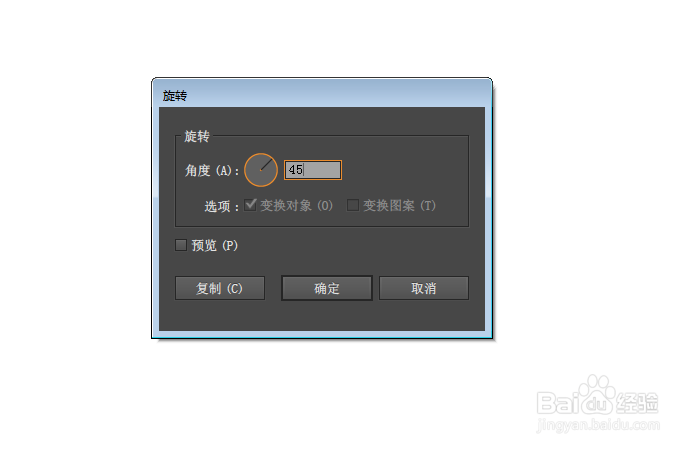Click the 选项 options label
This screenshot has width=700, height=450.
[221, 206]
